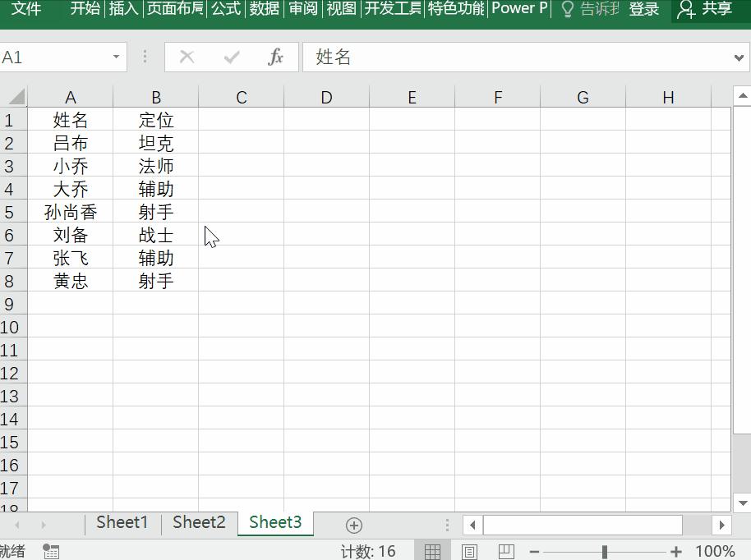751x560 pixels.
Task: Click the macro recording icon in status bar
Action: [51, 552]
